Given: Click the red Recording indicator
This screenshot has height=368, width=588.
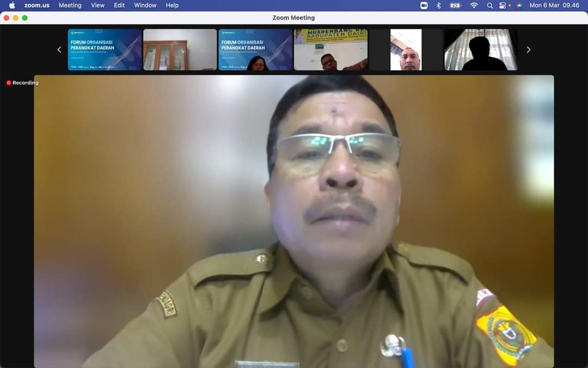Looking at the screenshot, I should (22, 83).
